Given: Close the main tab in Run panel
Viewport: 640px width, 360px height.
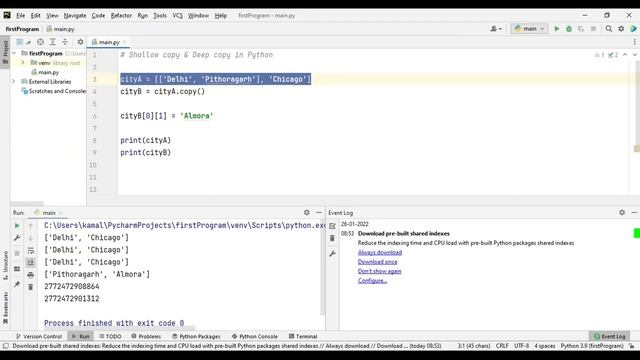Looking at the screenshot, I should click(60, 213).
